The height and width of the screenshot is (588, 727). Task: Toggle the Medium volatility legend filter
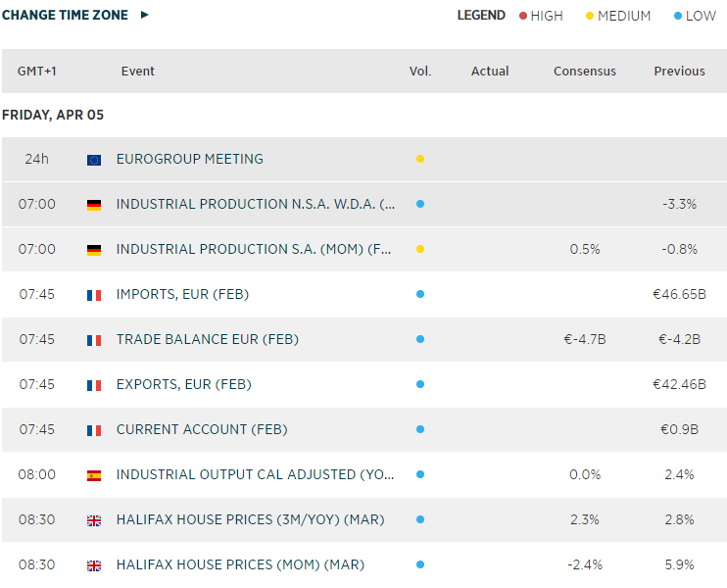coord(617,16)
